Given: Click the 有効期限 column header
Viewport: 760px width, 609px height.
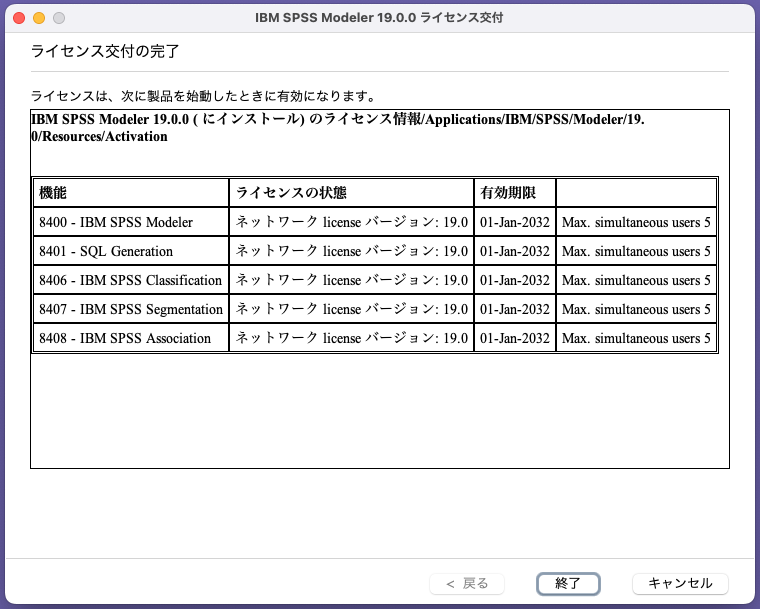Looking at the screenshot, I should [x=515, y=192].
